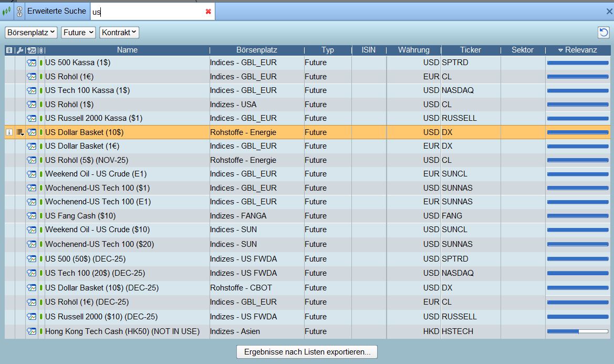Open chart icon for US Russell 2000 Kassa ($1)

click(32, 118)
